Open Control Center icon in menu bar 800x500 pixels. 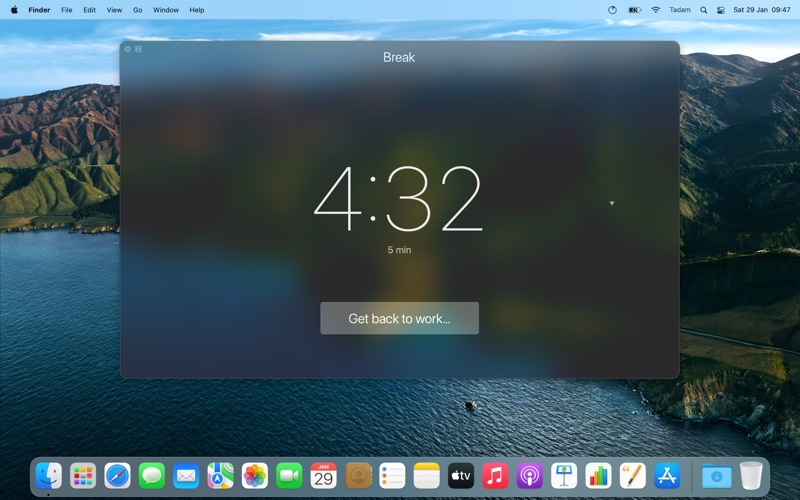720,10
